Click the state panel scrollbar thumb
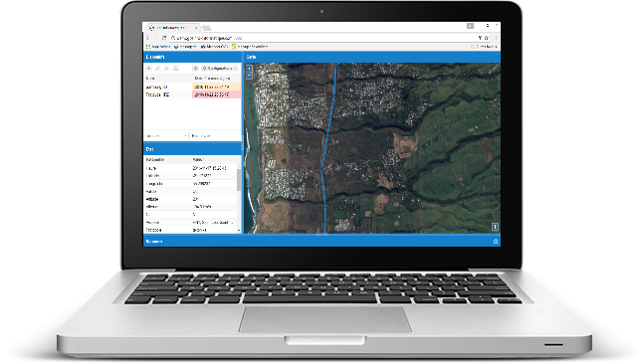 pos(239,180)
